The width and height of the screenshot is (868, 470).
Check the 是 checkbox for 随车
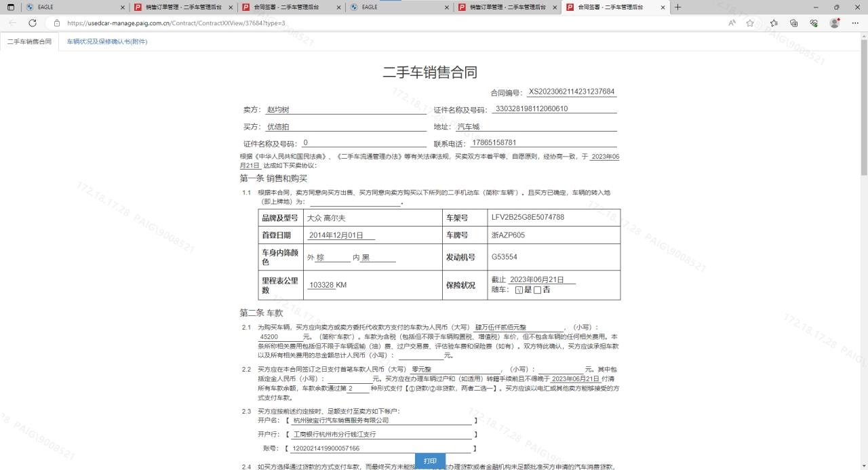519,290
